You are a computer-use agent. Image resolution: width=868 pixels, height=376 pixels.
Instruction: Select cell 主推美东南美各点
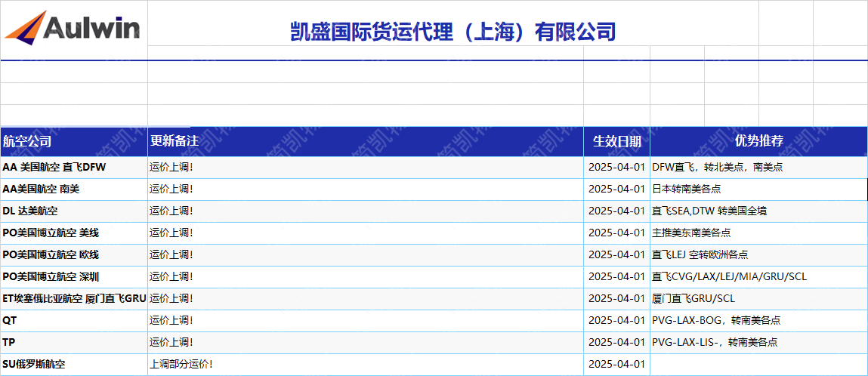coord(759,233)
